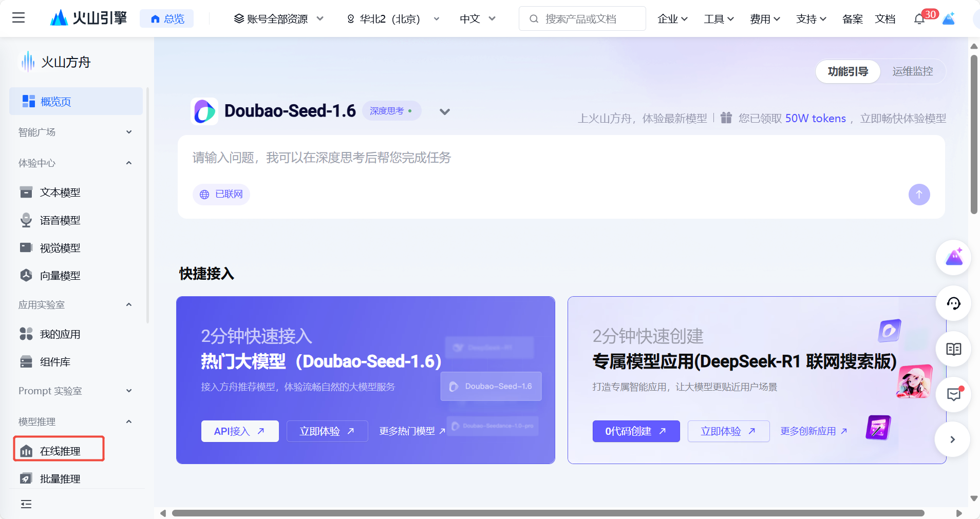The image size is (980, 519).
Task: Click the 总览 home button
Action: pos(167,19)
